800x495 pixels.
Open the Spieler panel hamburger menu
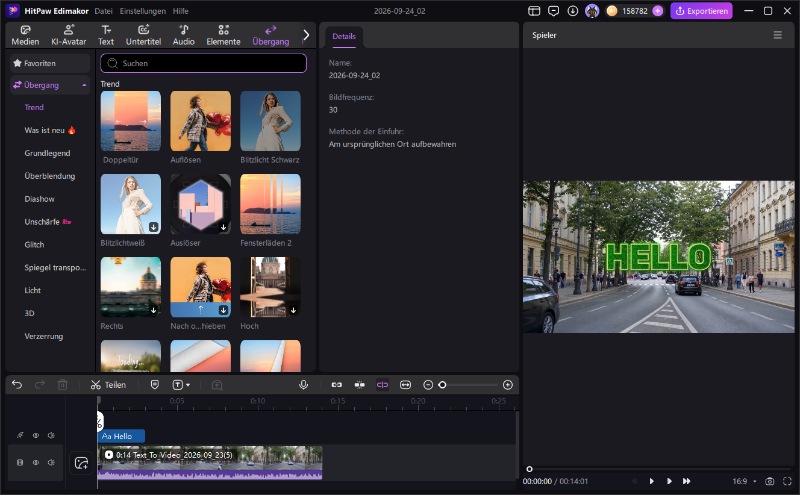point(778,35)
